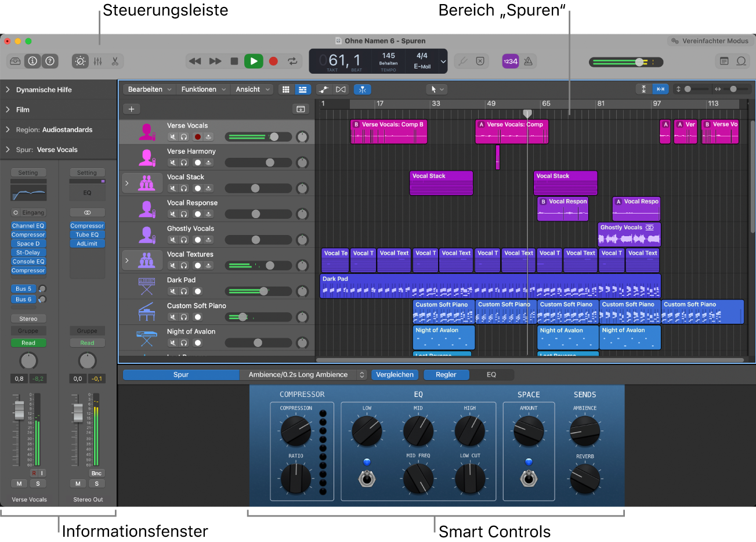Enable Flex mode icon
This screenshot has width=756, height=542.
pos(341,89)
